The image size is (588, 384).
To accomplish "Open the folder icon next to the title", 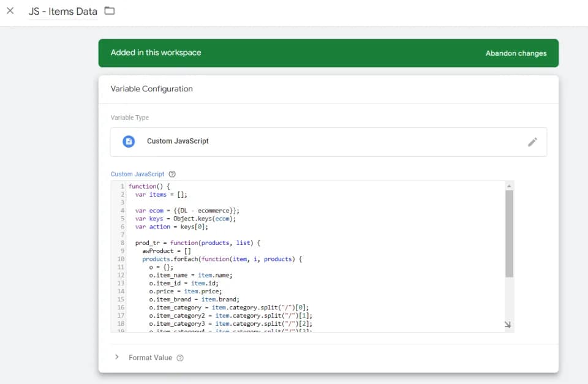I will pos(110,11).
